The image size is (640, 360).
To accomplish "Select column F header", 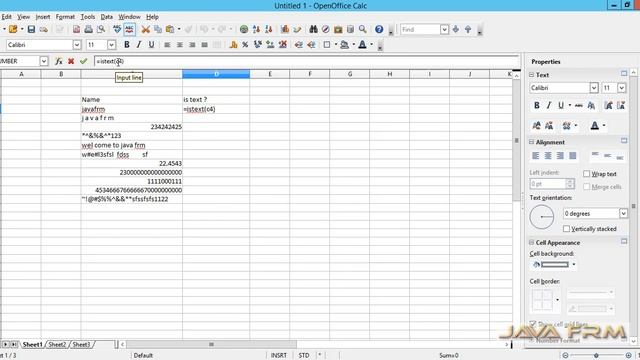I will [x=310, y=74].
